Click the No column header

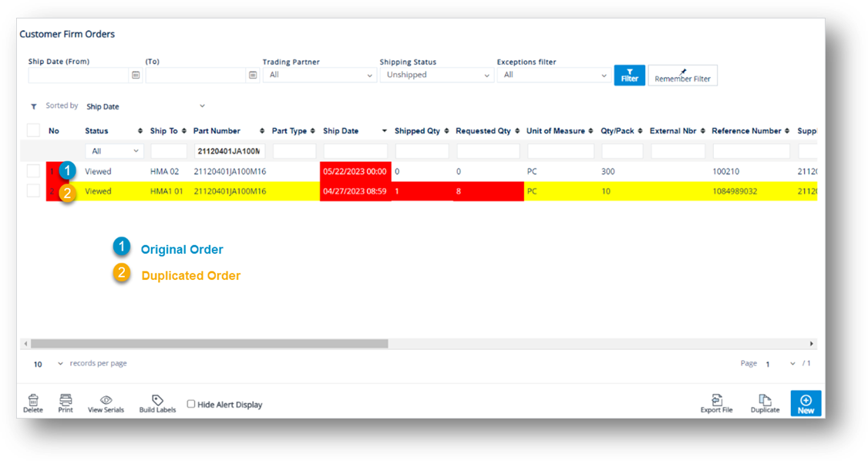(54, 131)
